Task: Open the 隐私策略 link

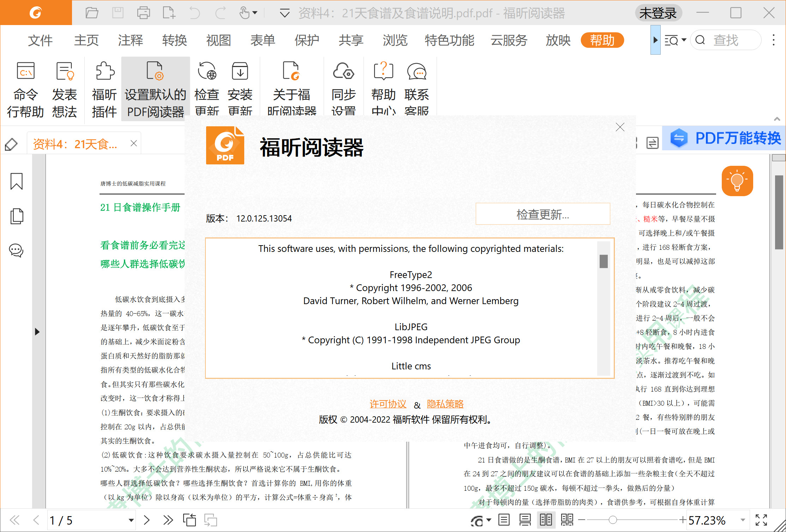Action: click(445, 404)
